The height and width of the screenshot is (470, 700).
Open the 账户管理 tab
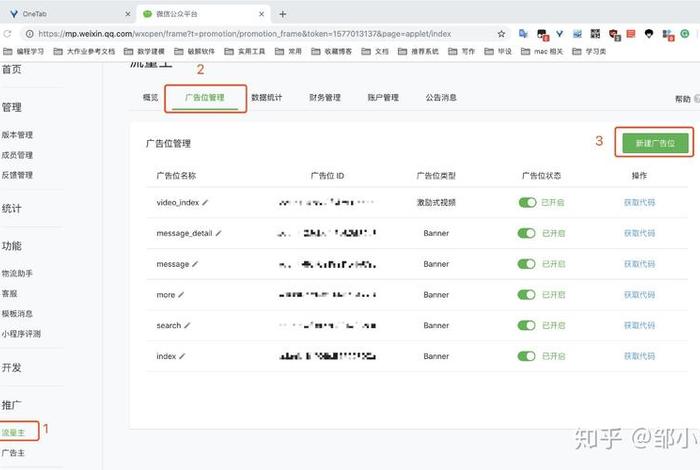click(383, 98)
